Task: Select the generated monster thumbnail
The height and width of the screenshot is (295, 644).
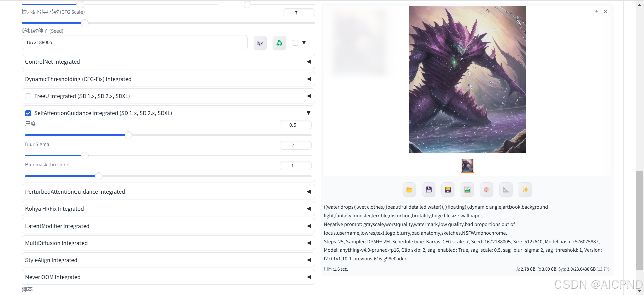Action: 467,165
